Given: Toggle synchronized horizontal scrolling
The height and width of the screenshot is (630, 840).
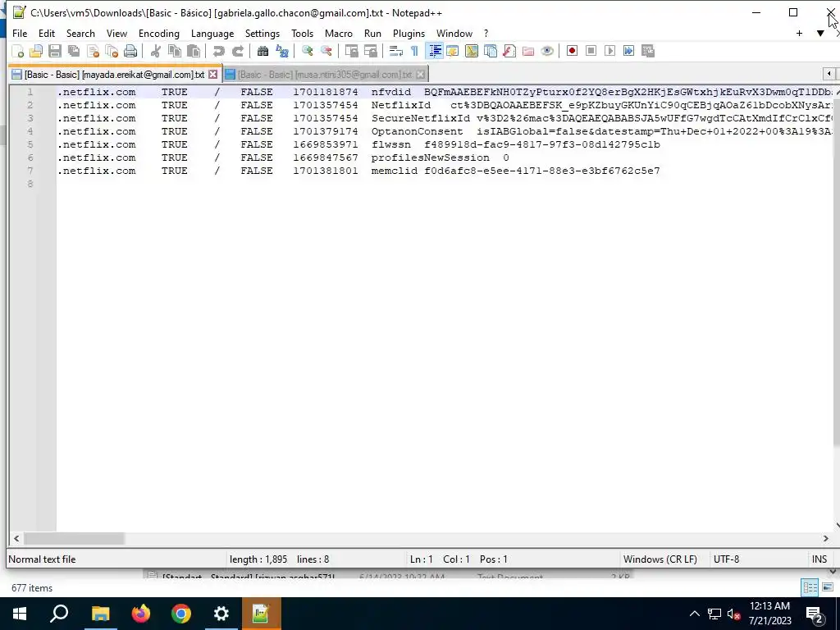Looking at the screenshot, I should click(x=370, y=51).
